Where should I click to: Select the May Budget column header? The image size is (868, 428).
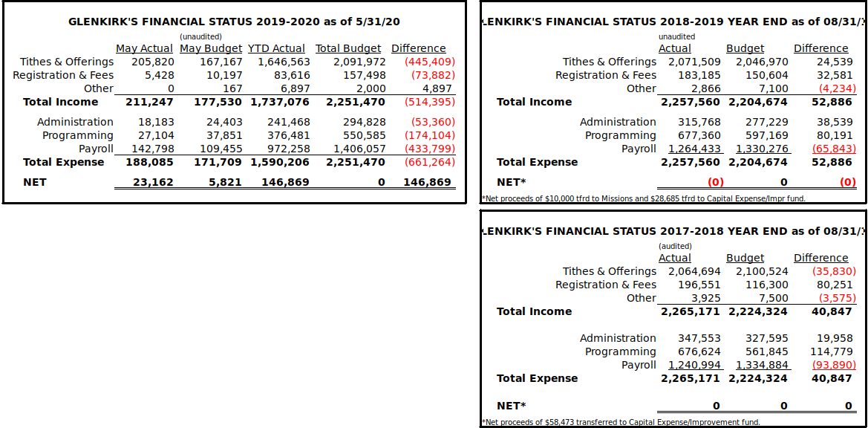coord(211,48)
